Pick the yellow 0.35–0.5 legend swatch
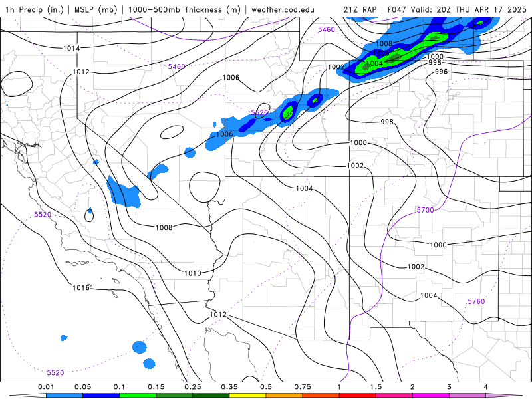Screen dimensions: 532x399 point(247,396)
